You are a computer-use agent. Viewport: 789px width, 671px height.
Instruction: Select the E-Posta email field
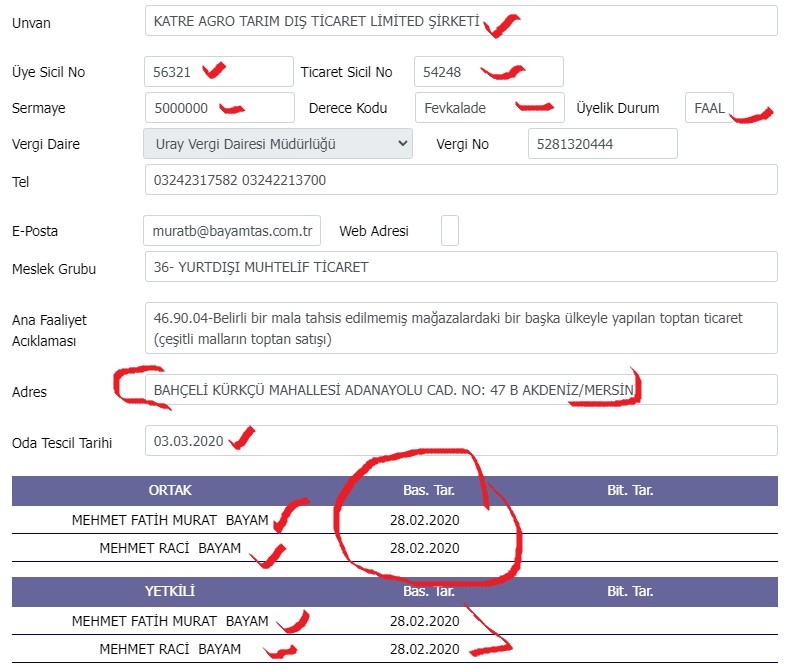232,231
